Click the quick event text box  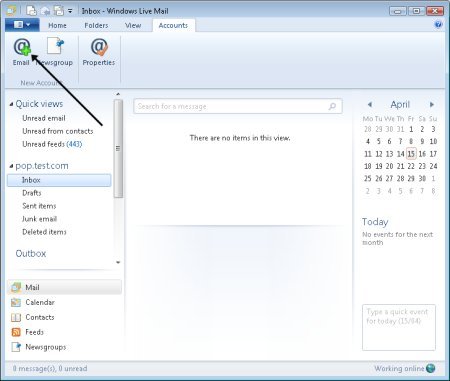399,327
